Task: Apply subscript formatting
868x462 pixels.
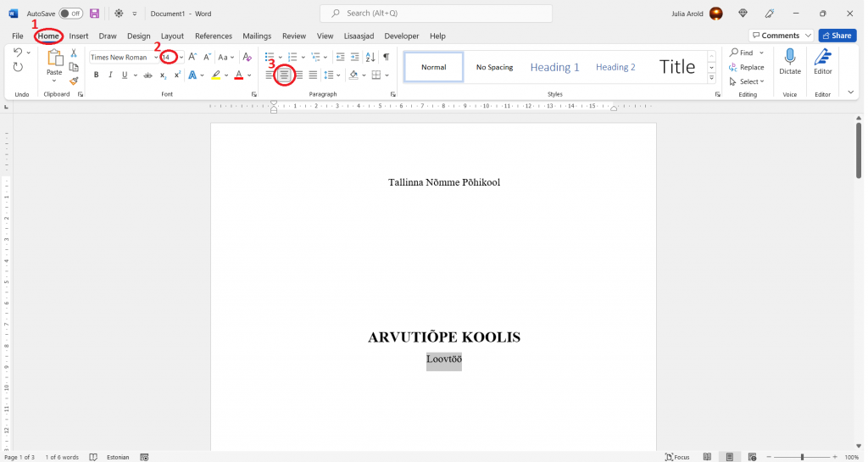Action: pyautogui.click(x=163, y=75)
